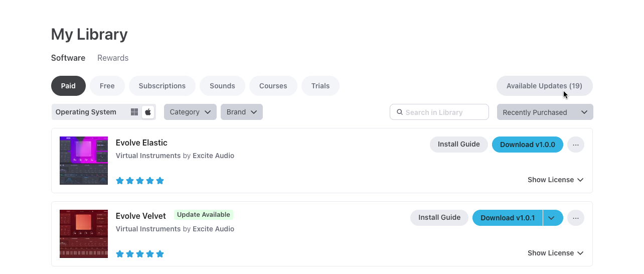
Task: Select the Windows operating system icon
Action: (134, 112)
